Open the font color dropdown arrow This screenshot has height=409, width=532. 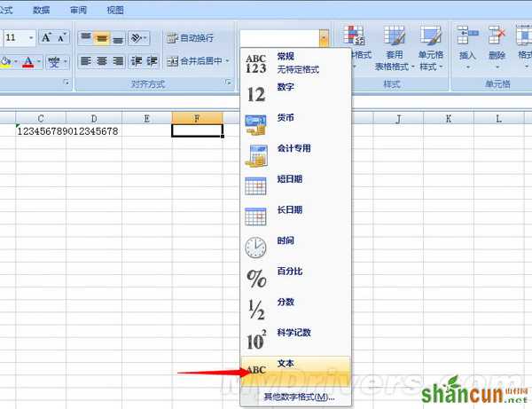tap(39, 62)
